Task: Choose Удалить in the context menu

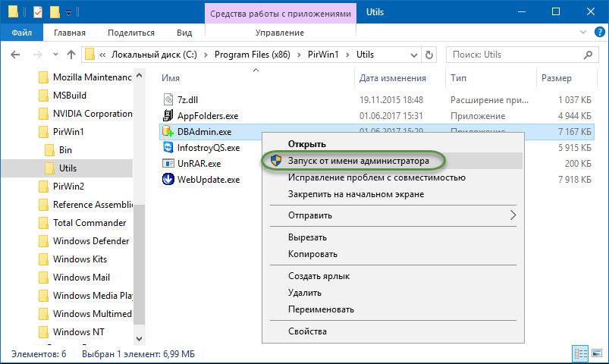Action: 393,293
